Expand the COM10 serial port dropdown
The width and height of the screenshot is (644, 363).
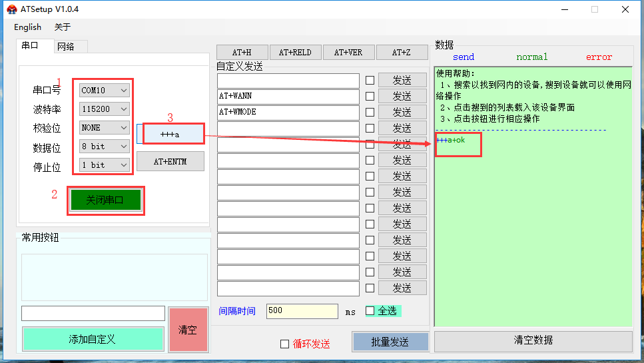click(x=104, y=90)
